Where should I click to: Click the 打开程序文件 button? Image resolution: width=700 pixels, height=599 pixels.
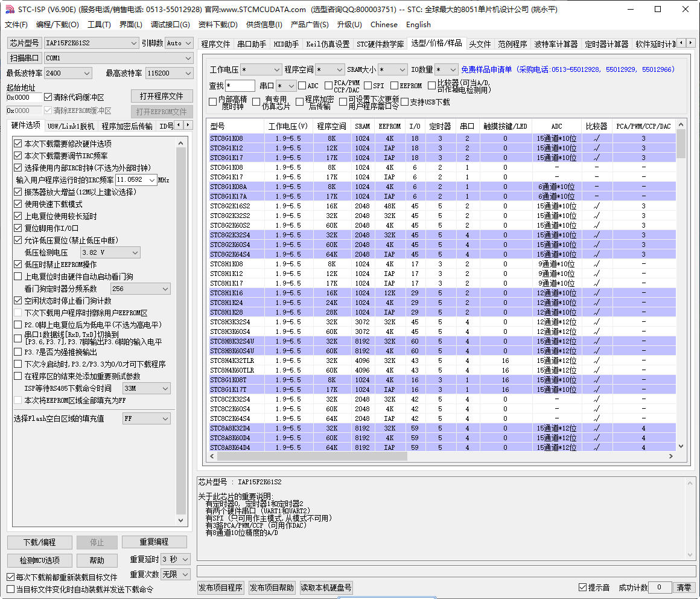point(162,97)
